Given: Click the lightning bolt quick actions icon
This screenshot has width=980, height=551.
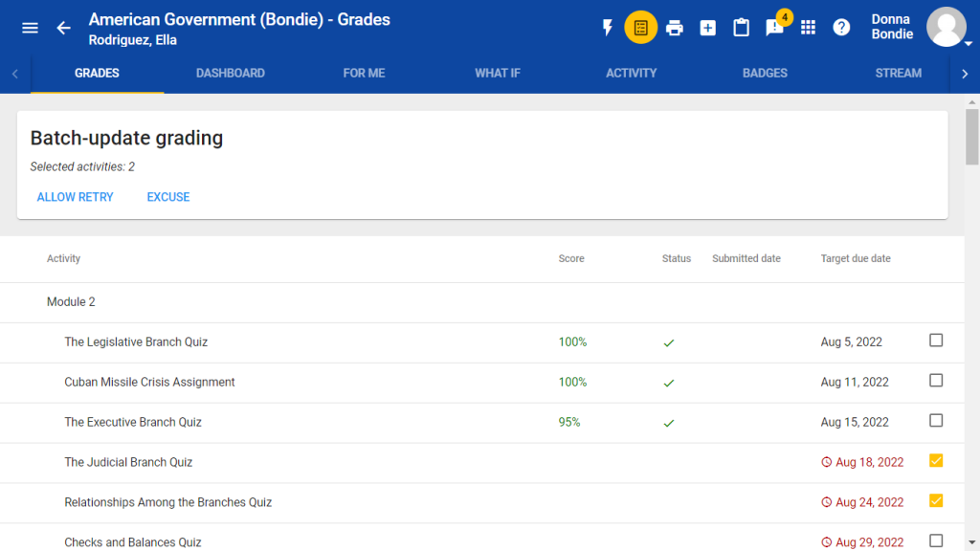Looking at the screenshot, I should 607,28.
